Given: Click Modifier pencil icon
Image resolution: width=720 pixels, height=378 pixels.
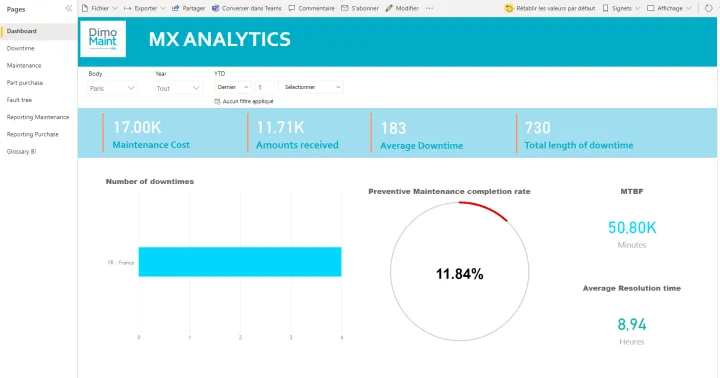Looking at the screenshot, I should coord(389,8).
